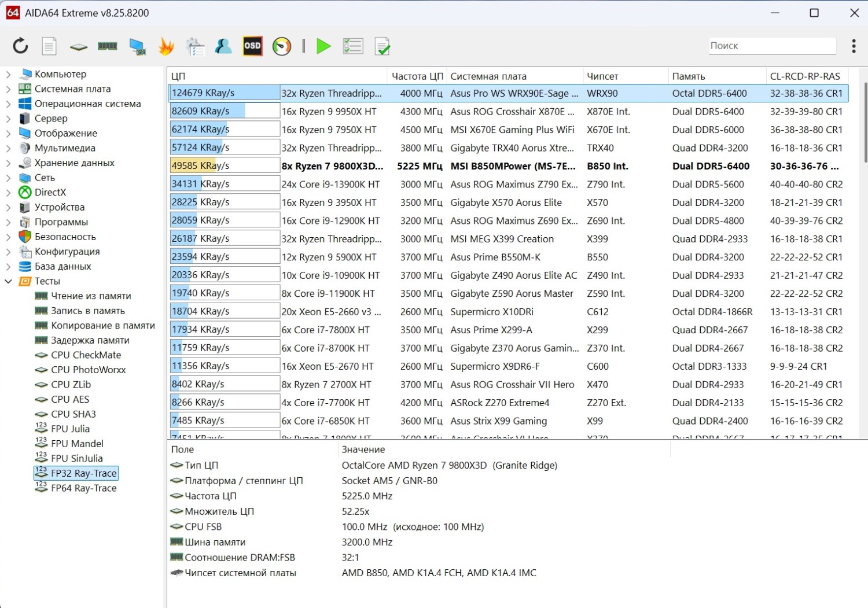Open Чтение из памяти benchmark

coord(91,296)
